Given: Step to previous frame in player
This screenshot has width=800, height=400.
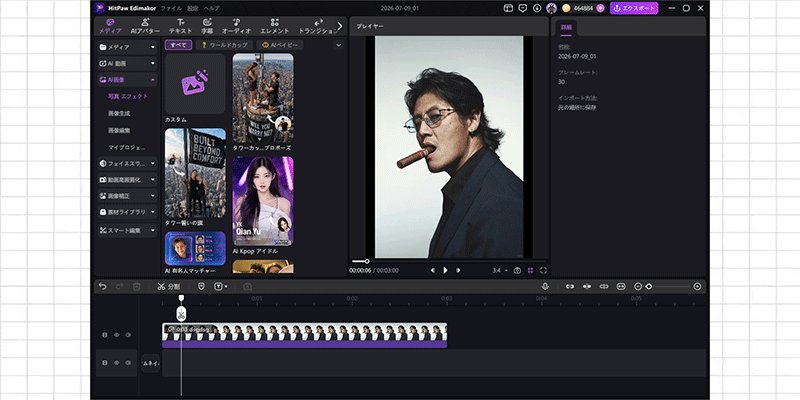Looking at the screenshot, I should pyautogui.click(x=433, y=270).
